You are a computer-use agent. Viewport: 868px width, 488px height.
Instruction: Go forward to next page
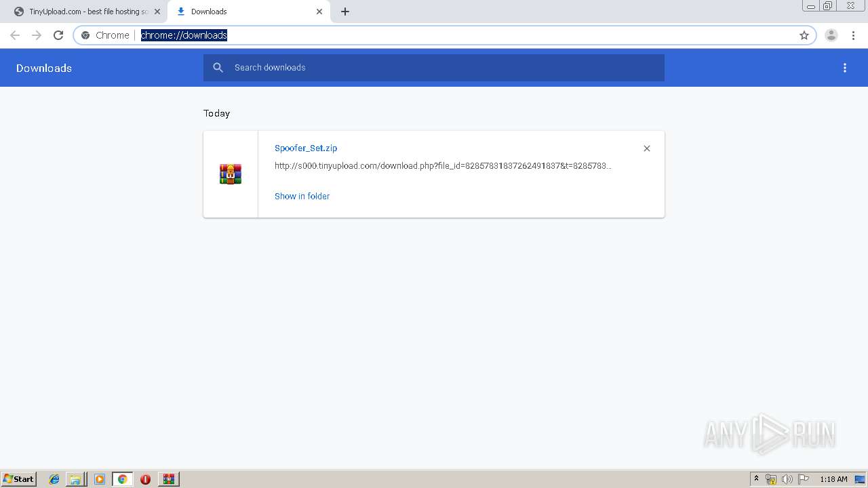point(37,35)
